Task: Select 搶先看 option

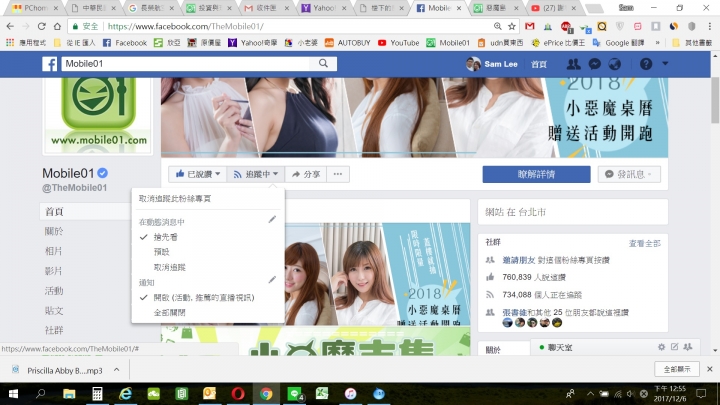Action: (x=165, y=237)
